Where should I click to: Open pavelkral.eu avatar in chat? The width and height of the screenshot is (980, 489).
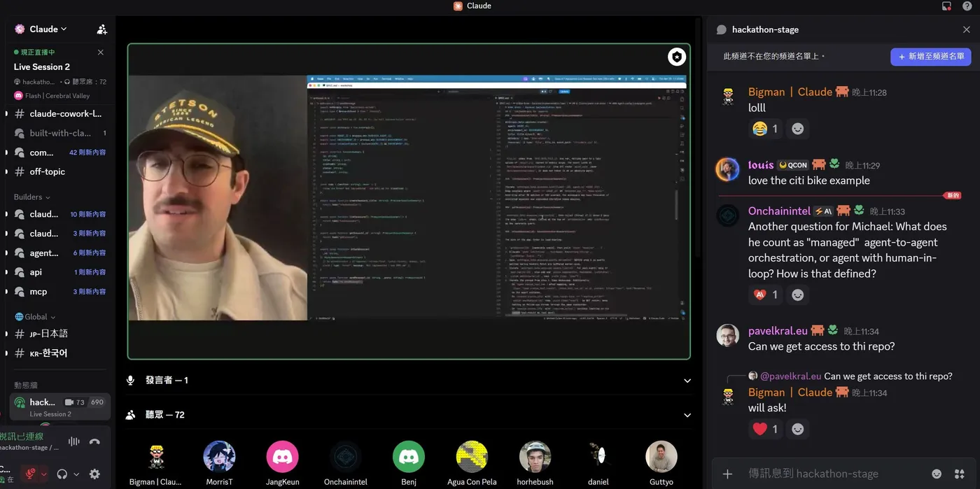pos(727,335)
